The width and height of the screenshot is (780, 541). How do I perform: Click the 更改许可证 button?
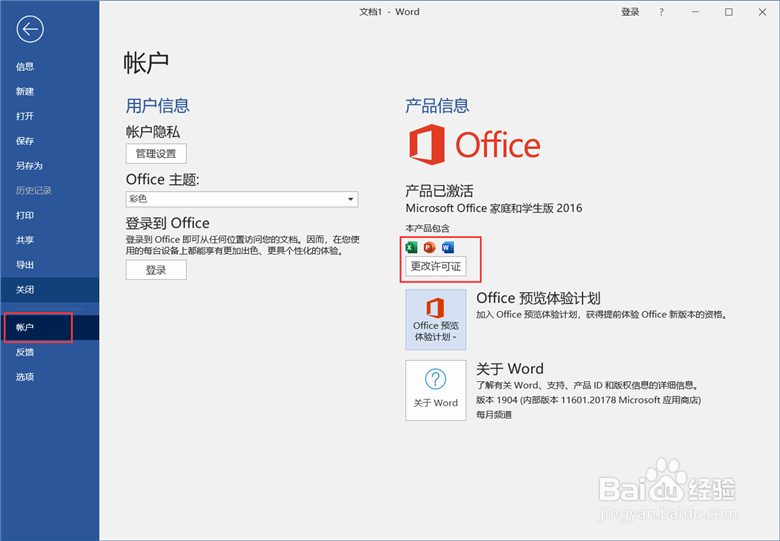click(436, 267)
